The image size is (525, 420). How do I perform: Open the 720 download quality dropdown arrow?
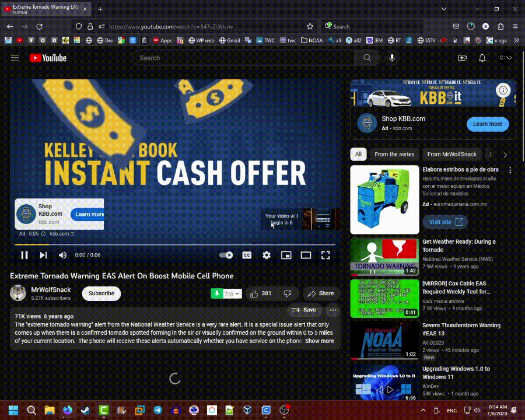[x=237, y=294]
